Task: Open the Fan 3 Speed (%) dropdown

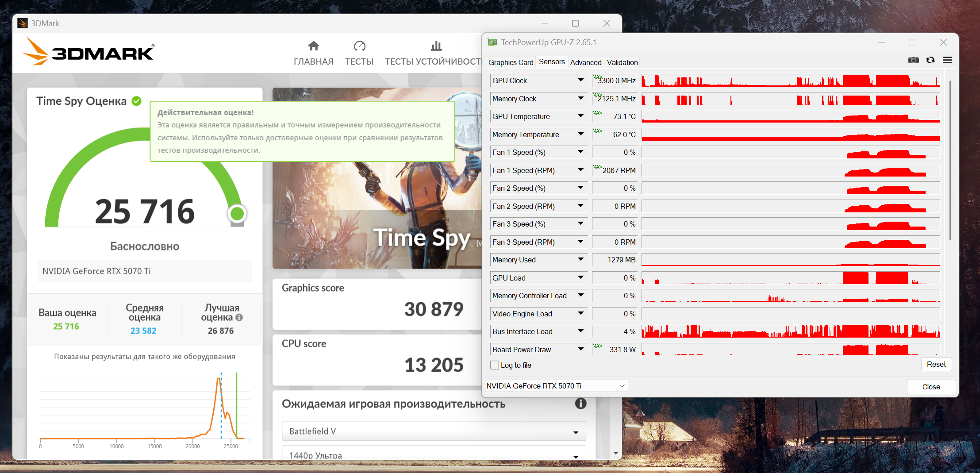Action: tap(580, 224)
